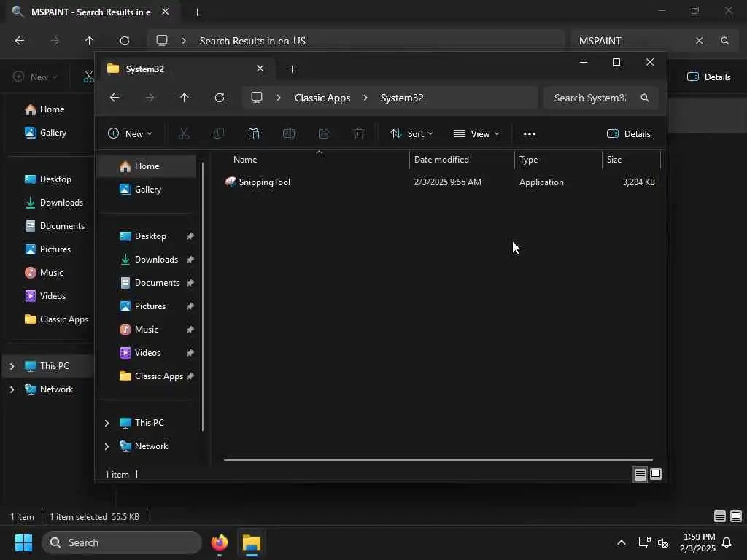Click Cut icon in System32 toolbar
Viewport: 747px width, 560px height.
pos(183,134)
